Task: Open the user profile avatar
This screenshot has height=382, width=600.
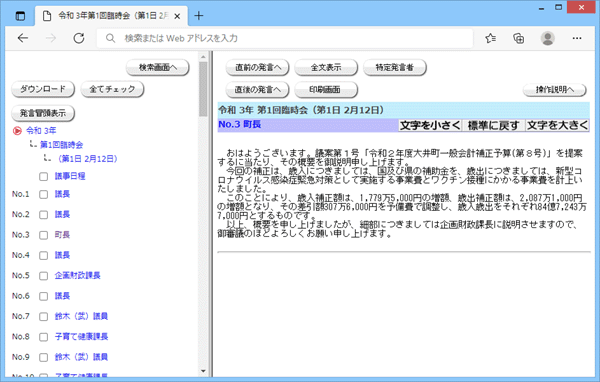Action: (548, 38)
